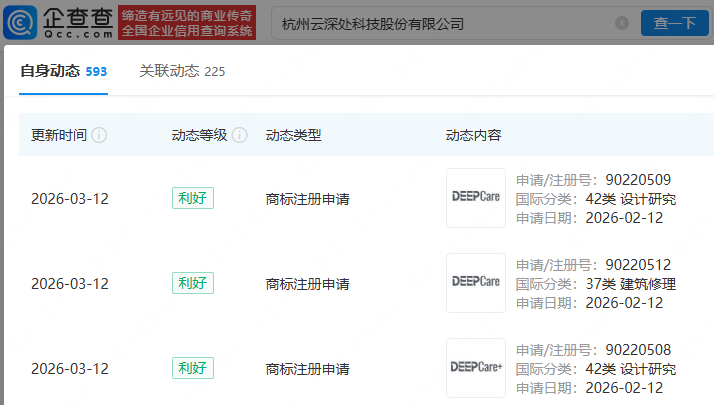Open DEEPCare thumbnail for number 90220509
Screen dimensions: 714x405
point(476,198)
